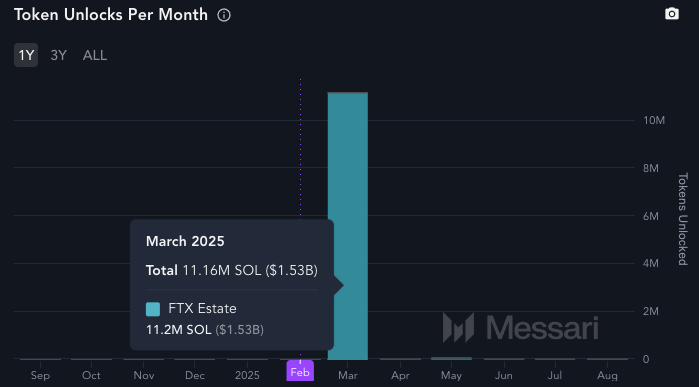Image resolution: width=699 pixels, height=387 pixels.
Task: Click the 'Token Unlocks Per Month' title
Action: (x=111, y=15)
